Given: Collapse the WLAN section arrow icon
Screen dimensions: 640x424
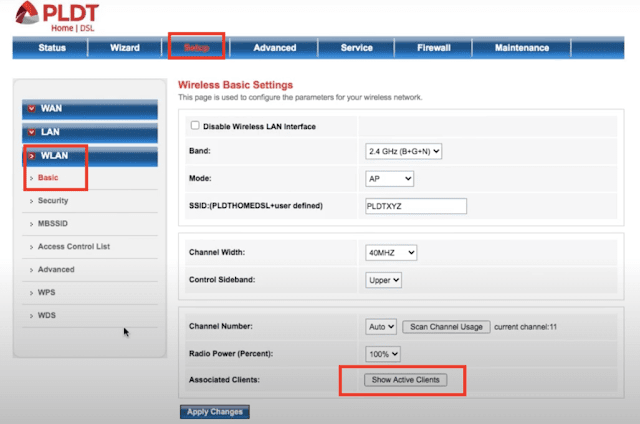Looking at the screenshot, I should pos(31,156).
